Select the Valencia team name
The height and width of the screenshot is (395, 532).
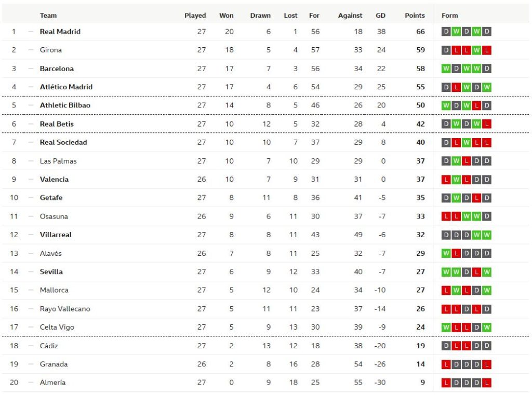coord(54,180)
